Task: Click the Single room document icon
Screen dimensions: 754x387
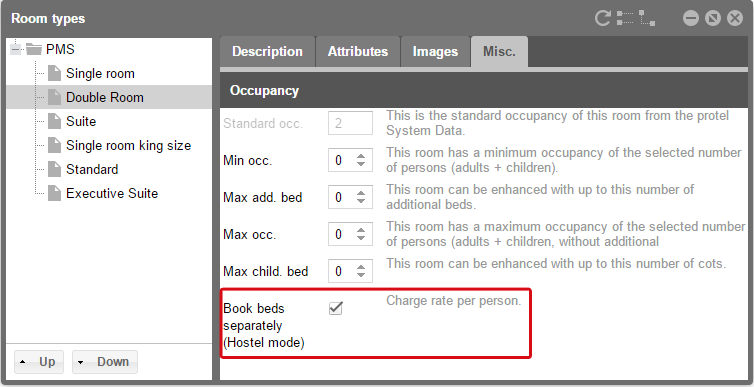Action: (54, 74)
